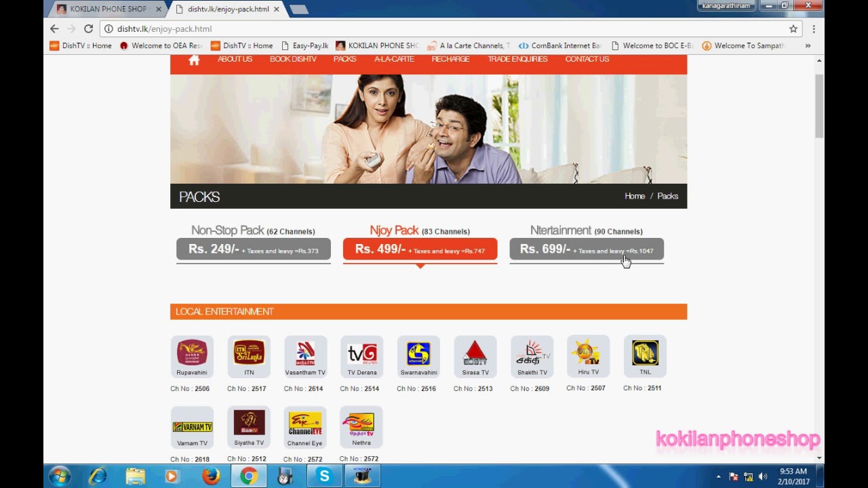Go back using browser back arrow
This screenshot has height=488, width=868.
point(54,28)
